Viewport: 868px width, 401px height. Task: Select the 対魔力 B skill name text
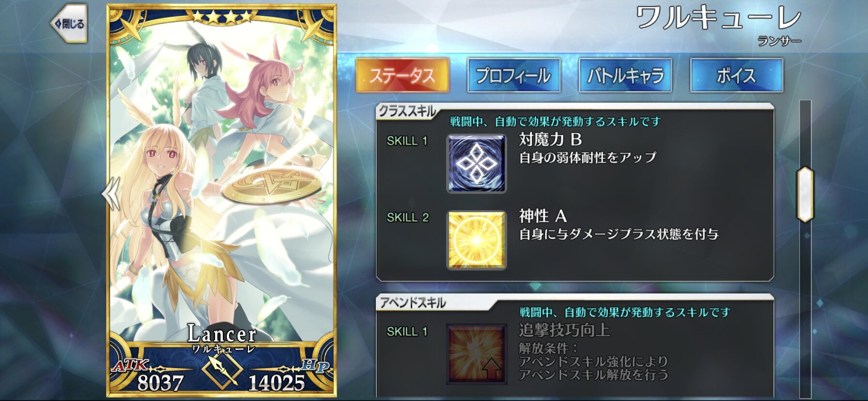pos(550,139)
